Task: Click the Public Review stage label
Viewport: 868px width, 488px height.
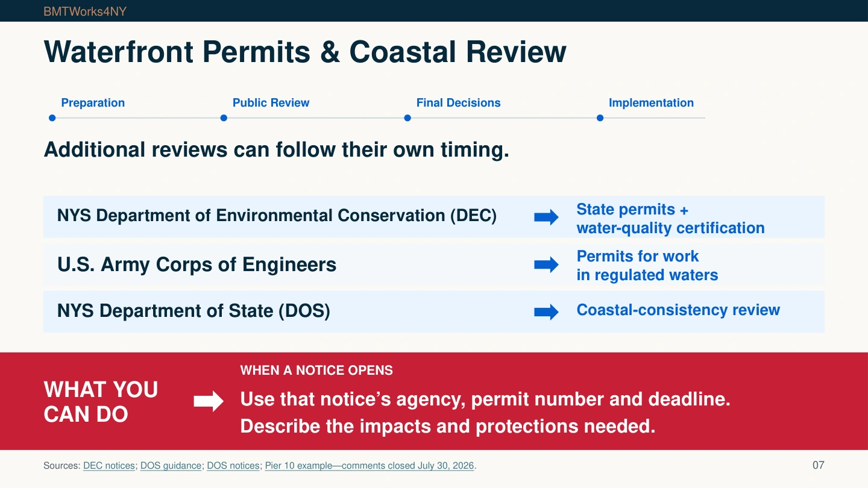Action: pyautogui.click(x=271, y=103)
